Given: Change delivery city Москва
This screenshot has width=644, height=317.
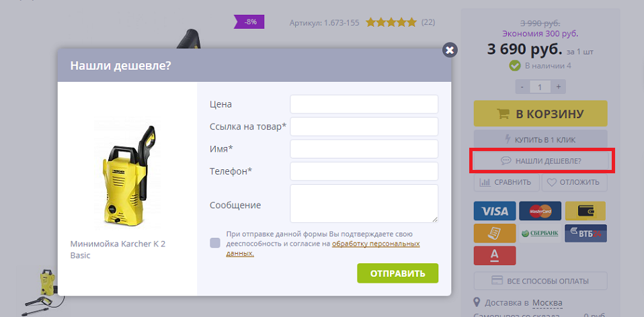Looking at the screenshot, I should click(x=547, y=303).
